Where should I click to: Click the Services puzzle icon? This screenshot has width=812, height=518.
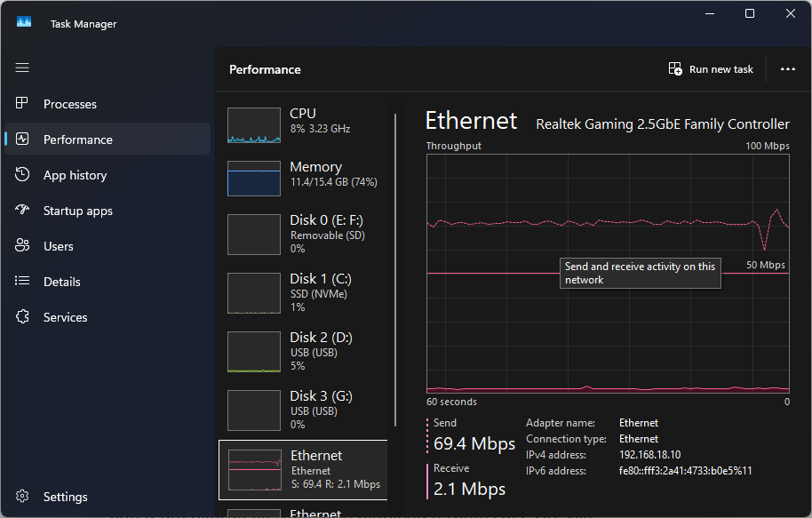[x=23, y=317]
